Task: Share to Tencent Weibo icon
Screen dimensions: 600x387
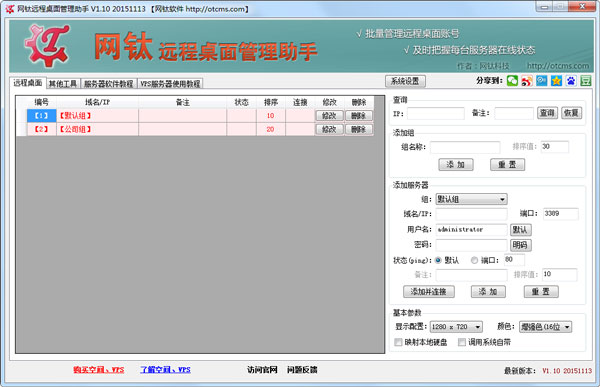Action: click(x=541, y=81)
